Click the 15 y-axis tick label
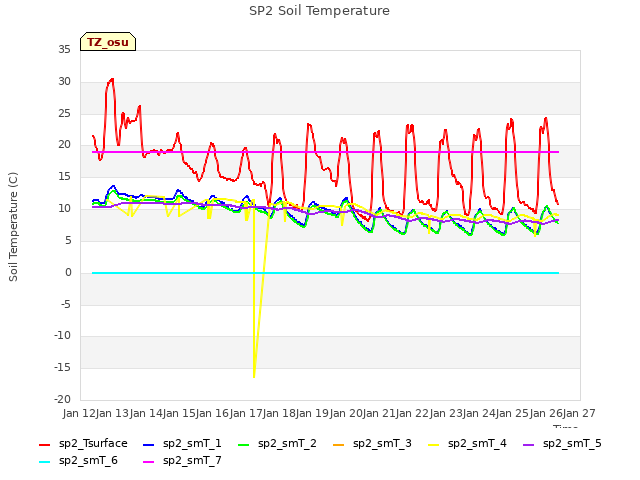Screen dimensions: 640x480 (x=64, y=176)
